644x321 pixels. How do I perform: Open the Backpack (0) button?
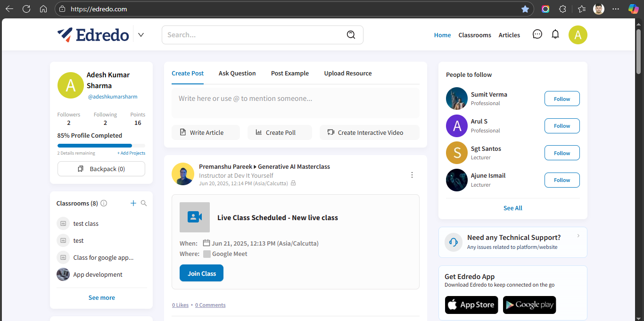coord(101,169)
